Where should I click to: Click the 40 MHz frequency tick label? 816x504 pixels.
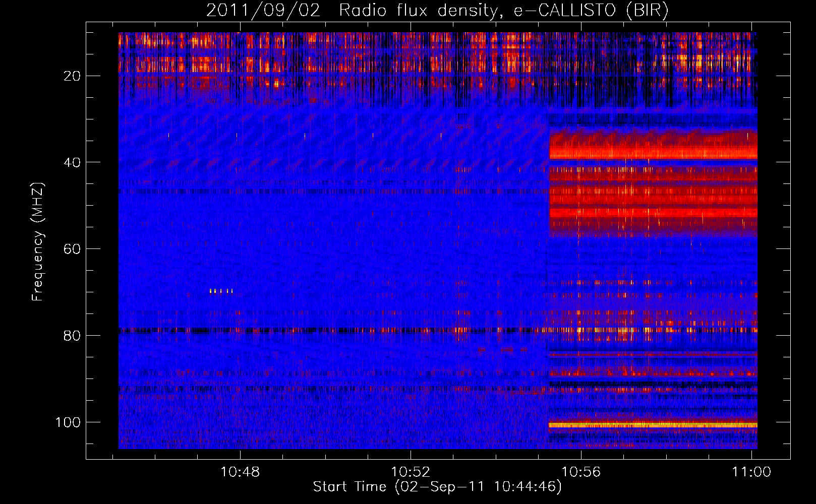[72, 162]
